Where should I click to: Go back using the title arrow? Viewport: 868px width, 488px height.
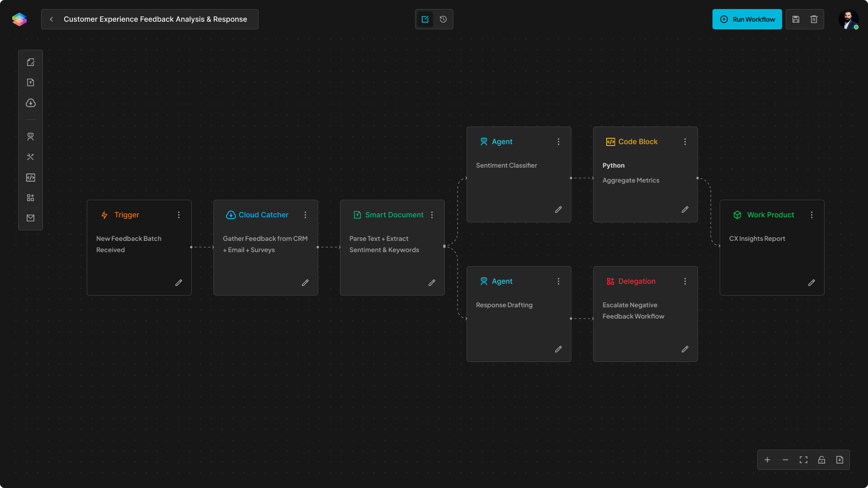coord(52,19)
